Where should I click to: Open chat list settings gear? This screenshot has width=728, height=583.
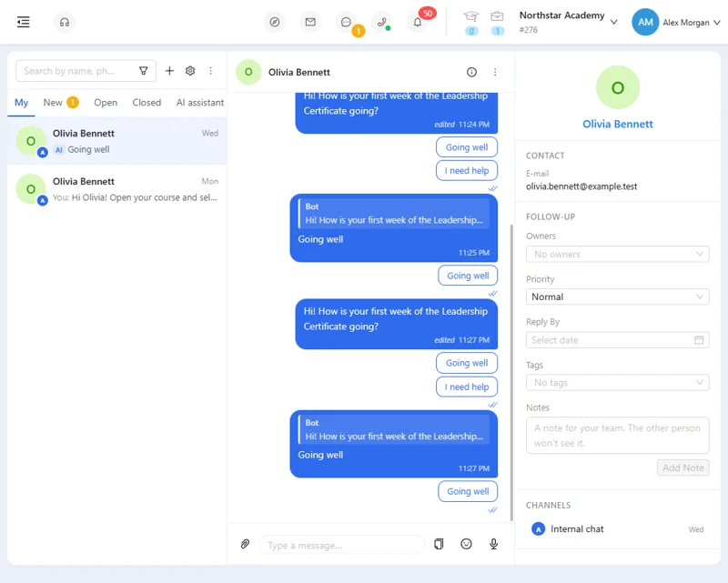coord(190,71)
